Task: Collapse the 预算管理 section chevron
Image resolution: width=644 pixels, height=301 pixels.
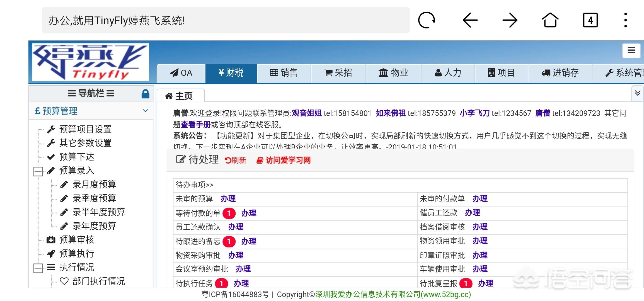Action: pyautogui.click(x=145, y=111)
